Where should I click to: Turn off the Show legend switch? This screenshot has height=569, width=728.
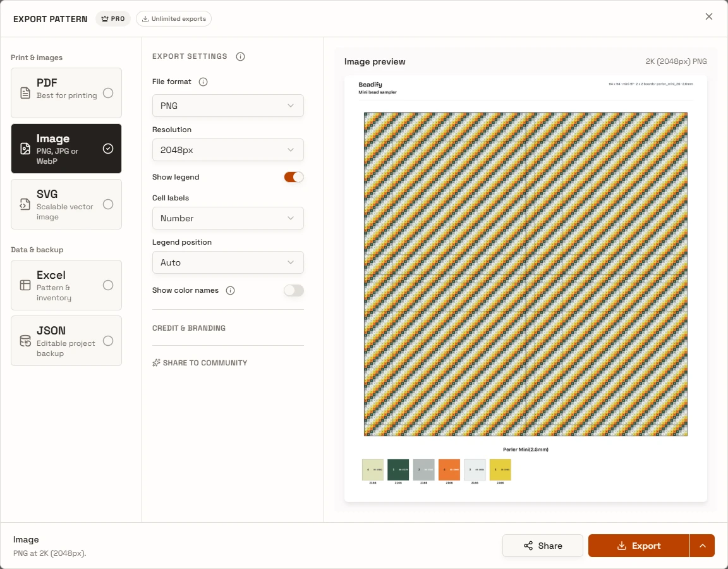point(294,177)
